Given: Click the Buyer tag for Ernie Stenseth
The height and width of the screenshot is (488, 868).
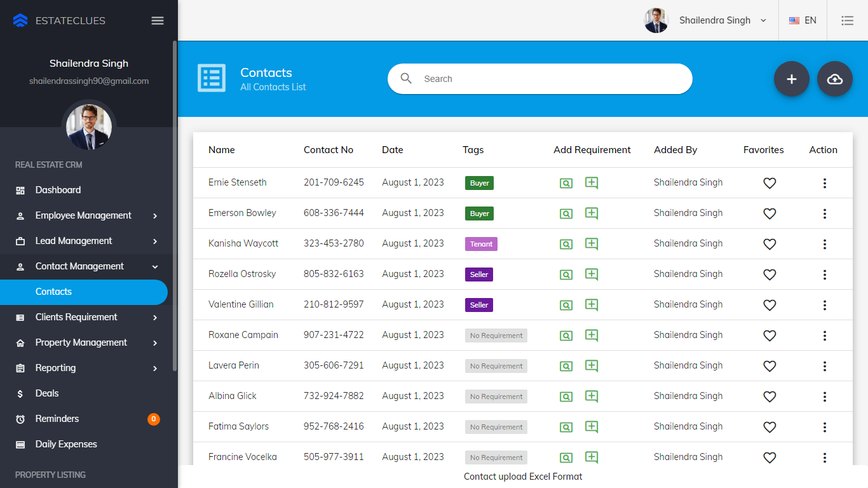Looking at the screenshot, I should click(x=479, y=183).
